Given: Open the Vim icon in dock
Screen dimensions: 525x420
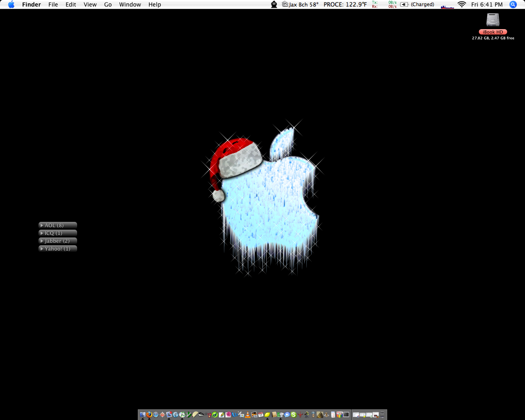Looking at the screenshot, I should (189, 415).
